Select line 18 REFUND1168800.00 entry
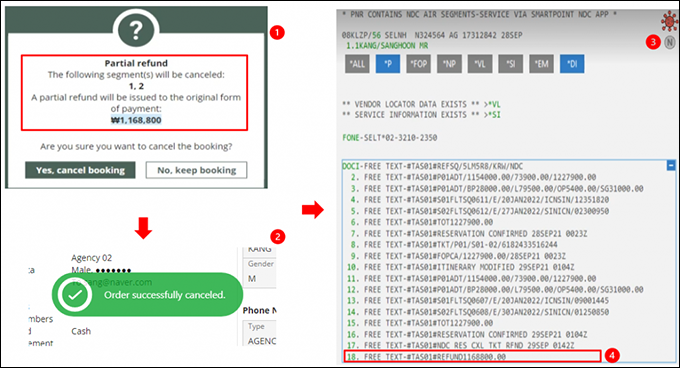The height and width of the screenshot is (368, 680). point(473,356)
